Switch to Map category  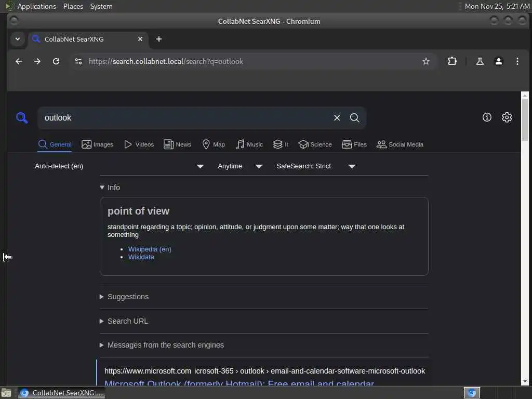[x=214, y=144]
